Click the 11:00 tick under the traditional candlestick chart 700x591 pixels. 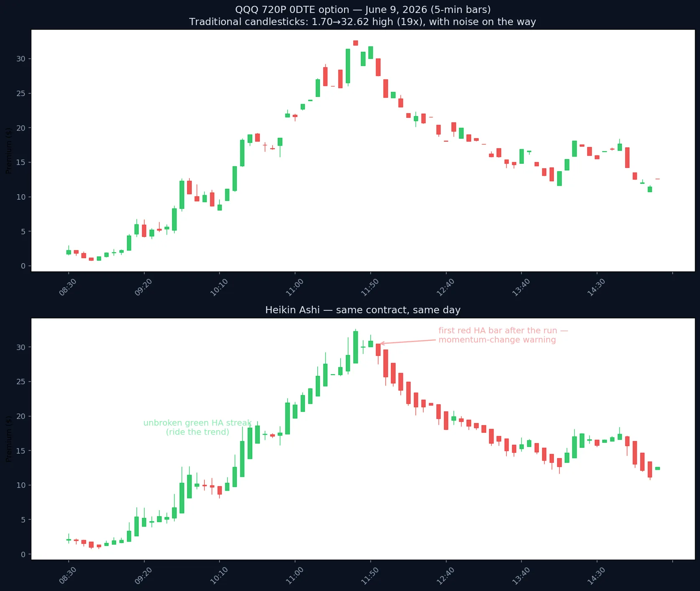point(294,287)
